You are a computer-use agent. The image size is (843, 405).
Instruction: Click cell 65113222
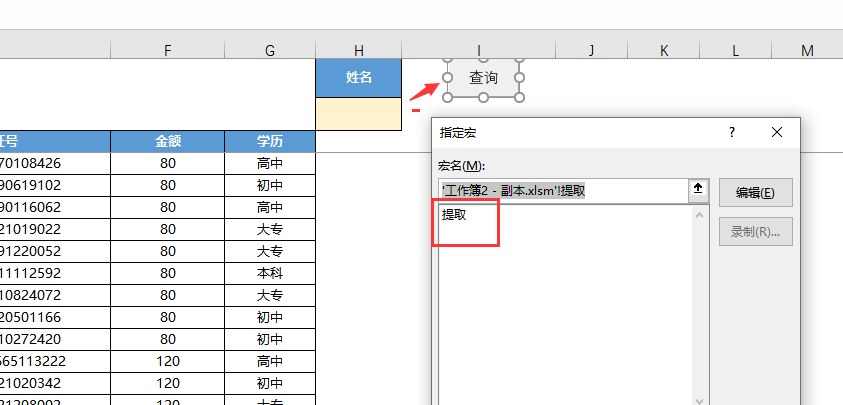55,361
